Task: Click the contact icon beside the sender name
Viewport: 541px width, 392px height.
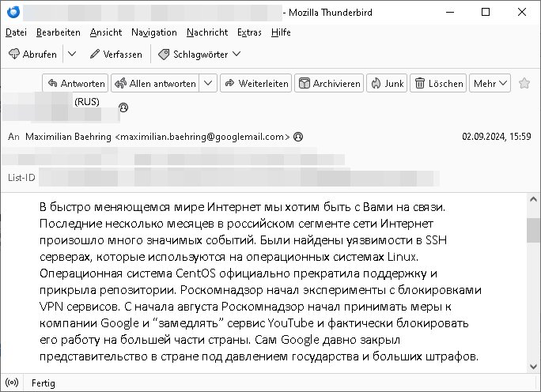Action: (123, 107)
